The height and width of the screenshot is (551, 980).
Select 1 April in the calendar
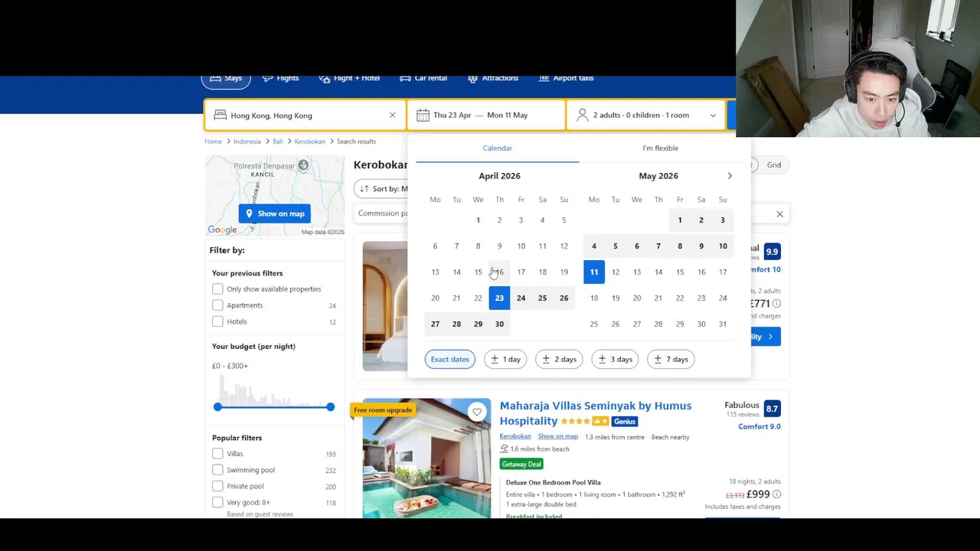pos(478,220)
